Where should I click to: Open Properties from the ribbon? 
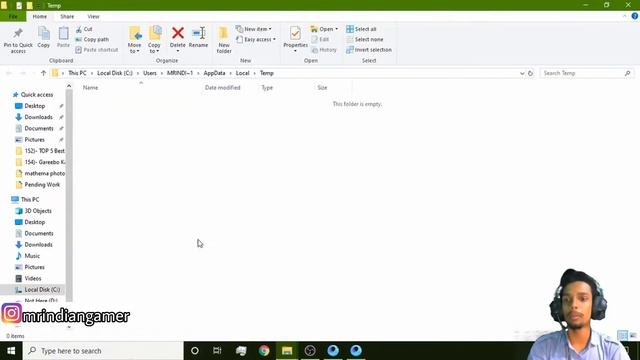click(x=295, y=39)
